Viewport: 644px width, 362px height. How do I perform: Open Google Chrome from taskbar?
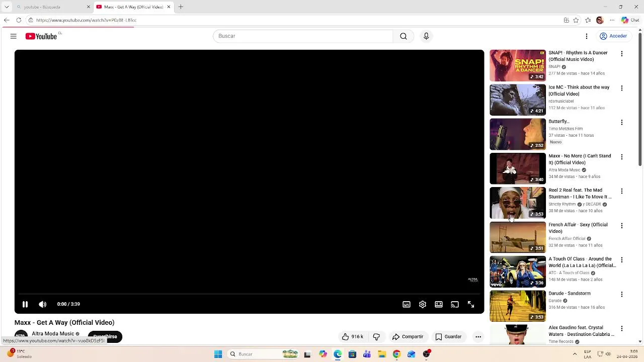click(x=396, y=354)
